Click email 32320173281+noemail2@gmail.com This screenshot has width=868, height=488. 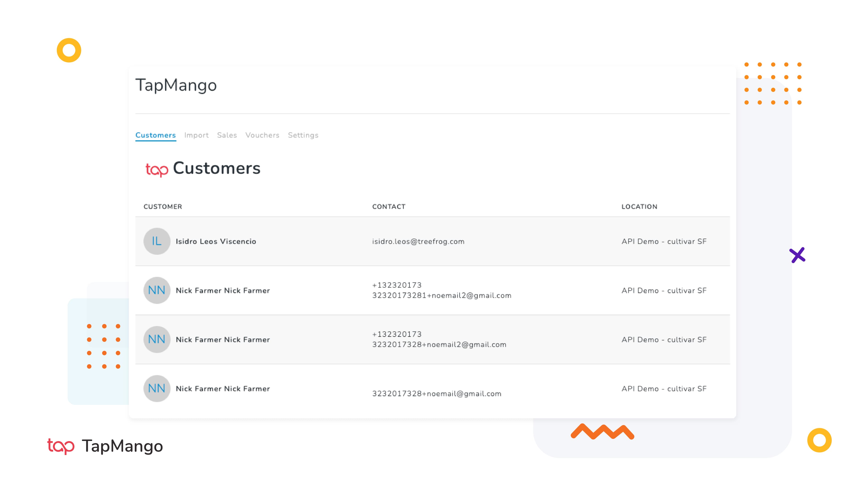pos(442,295)
